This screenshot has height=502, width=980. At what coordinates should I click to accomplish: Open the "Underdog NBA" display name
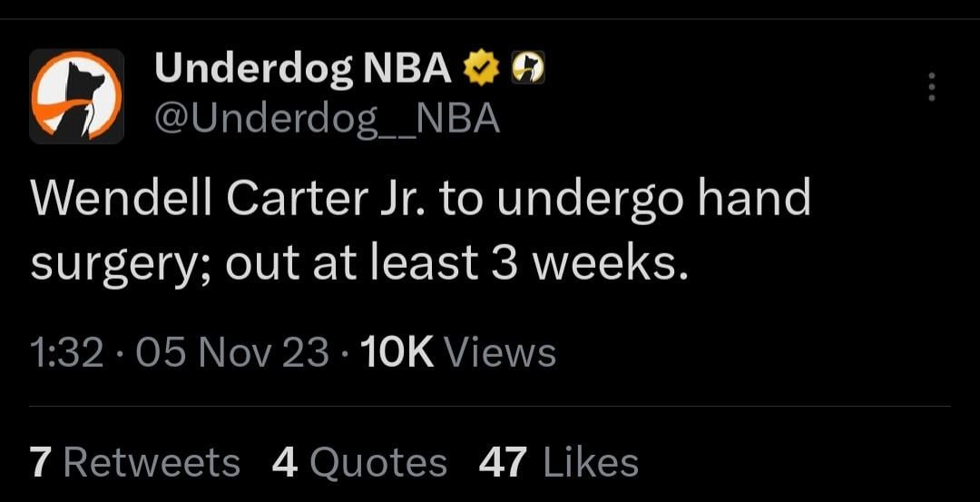coord(303,68)
